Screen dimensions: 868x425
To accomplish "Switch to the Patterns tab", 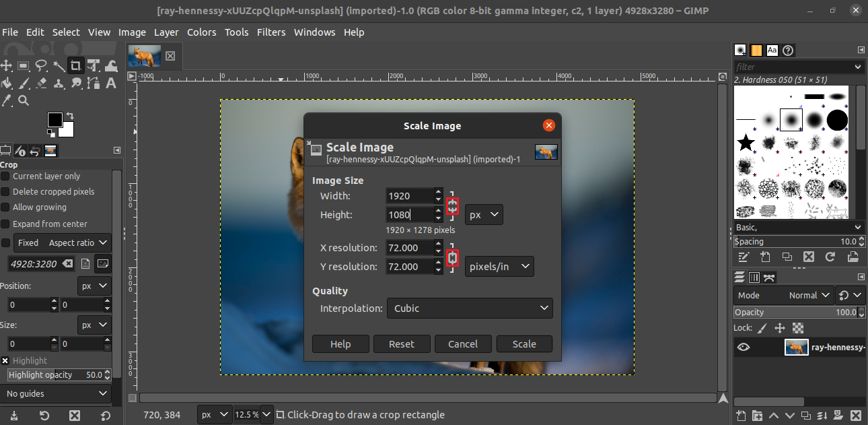I will pos(756,50).
